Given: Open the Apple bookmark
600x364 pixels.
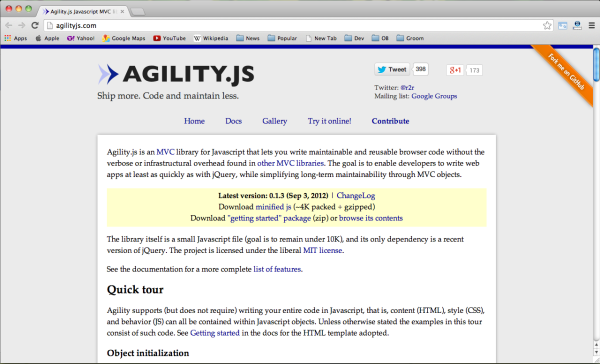Looking at the screenshot, I should (x=47, y=38).
